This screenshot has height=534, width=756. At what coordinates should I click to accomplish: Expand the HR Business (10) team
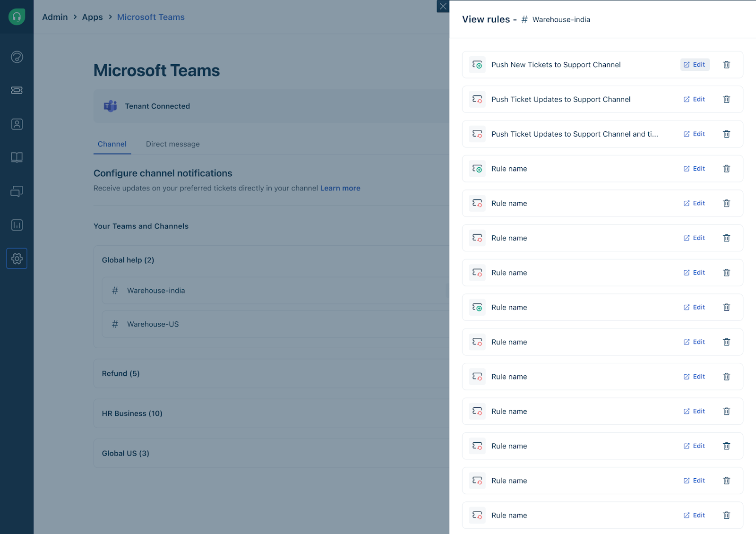click(x=271, y=413)
